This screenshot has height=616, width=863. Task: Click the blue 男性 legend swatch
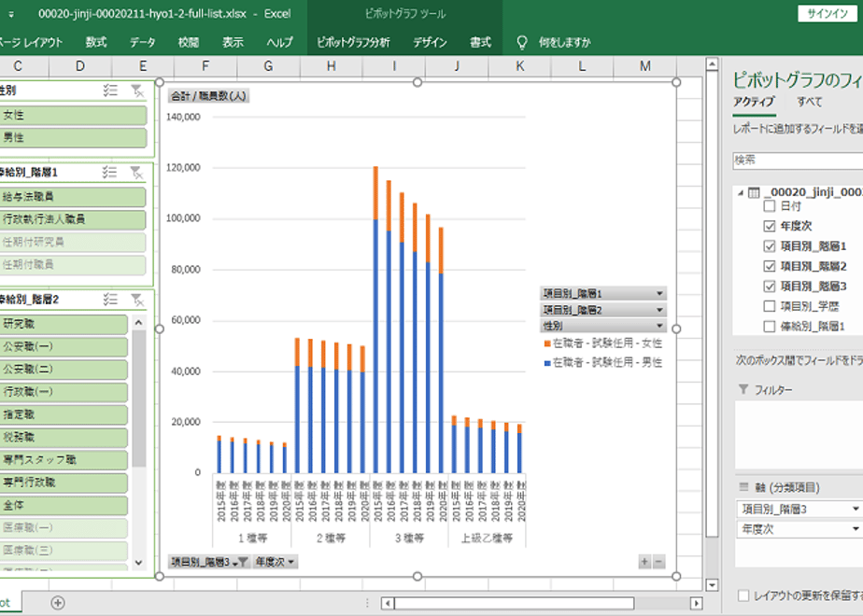click(547, 363)
